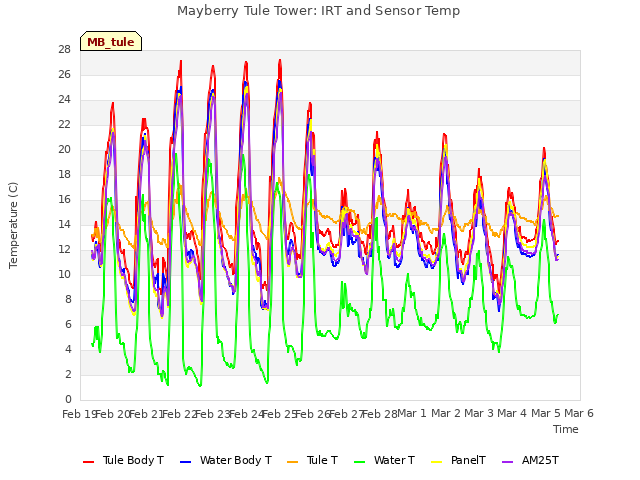Click the 28 y-axis tick label
Screen dimensions: 640x480
[x=64, y=49]
